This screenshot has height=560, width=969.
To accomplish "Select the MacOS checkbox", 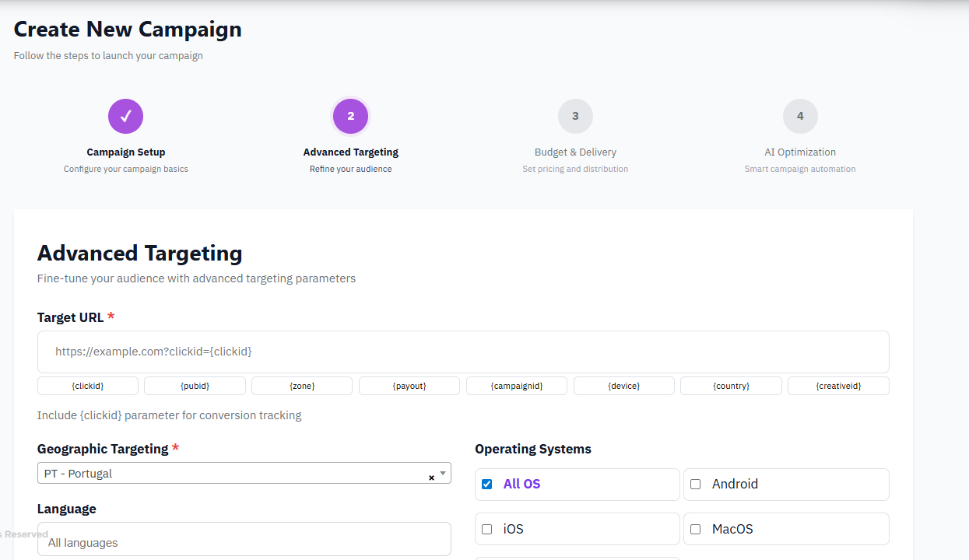I will [696, 529].
